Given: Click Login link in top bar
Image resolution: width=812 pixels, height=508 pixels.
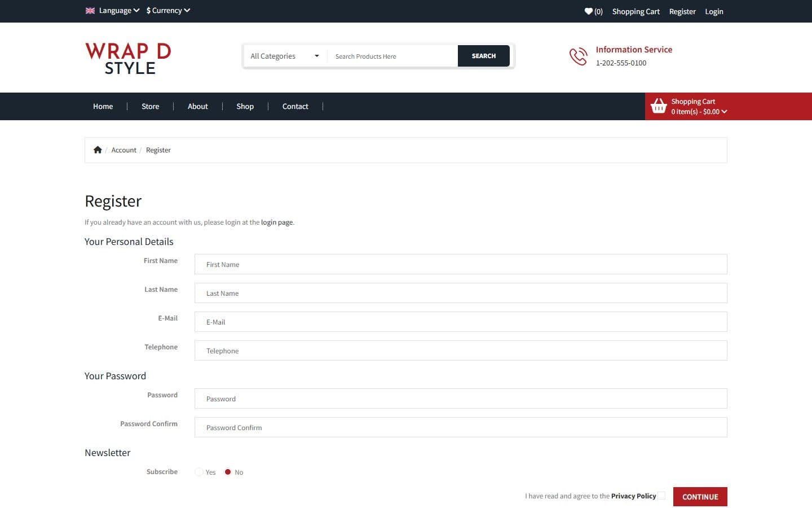Looking at the screenshot, I should pyautogui.click(x=714, y=11).
